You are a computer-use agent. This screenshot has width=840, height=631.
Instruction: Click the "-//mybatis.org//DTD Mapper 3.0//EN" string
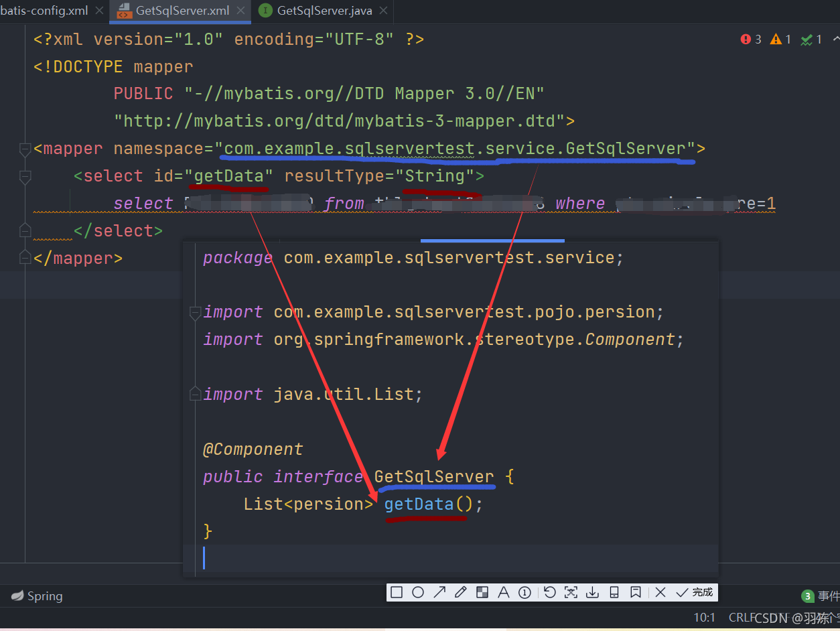pos(365,94)
